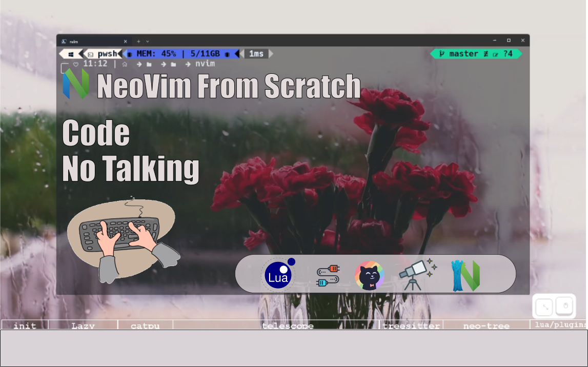Jump to the neo-tree chapter segment
This screenshot has height=367, width=588.
(x=486, y=324)
